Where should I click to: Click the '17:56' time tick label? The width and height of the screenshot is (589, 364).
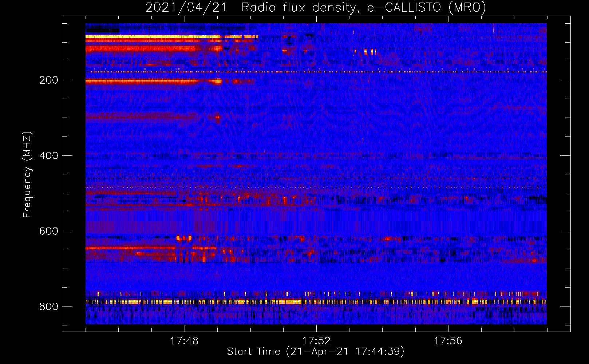448,341
